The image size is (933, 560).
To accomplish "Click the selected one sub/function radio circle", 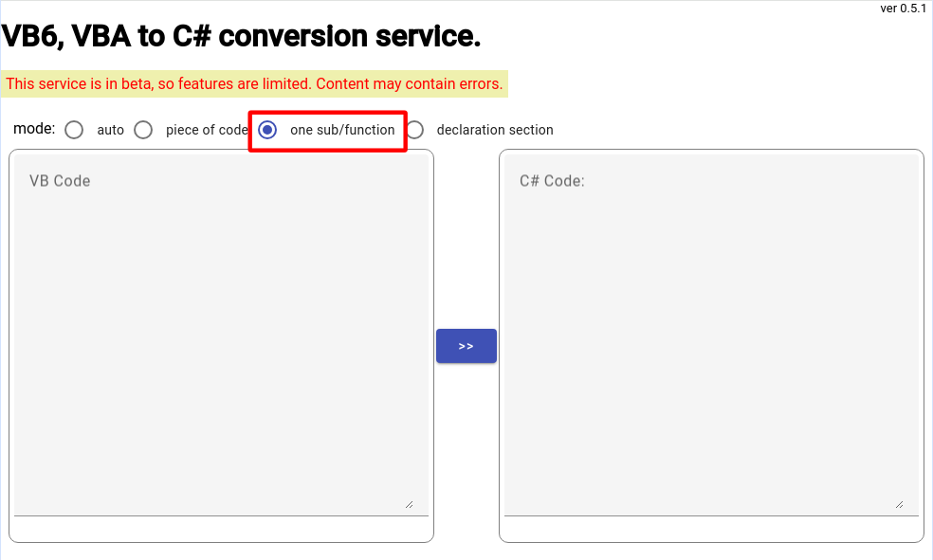I will click(x=267, y=130).
